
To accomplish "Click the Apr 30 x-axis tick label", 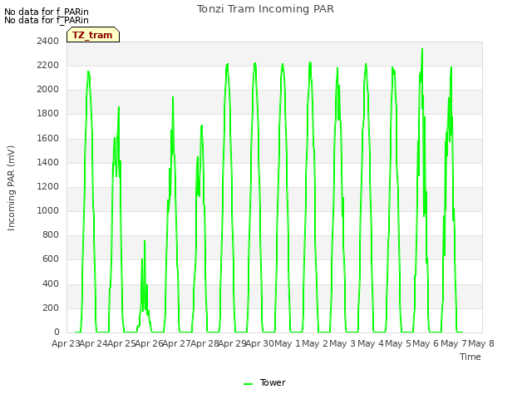I will 260,343.
